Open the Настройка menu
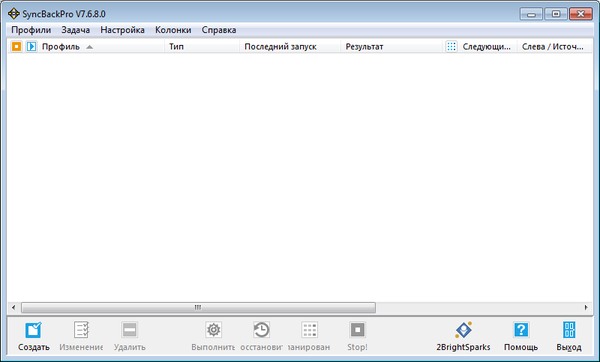600x362 pixels. [122, 30]
